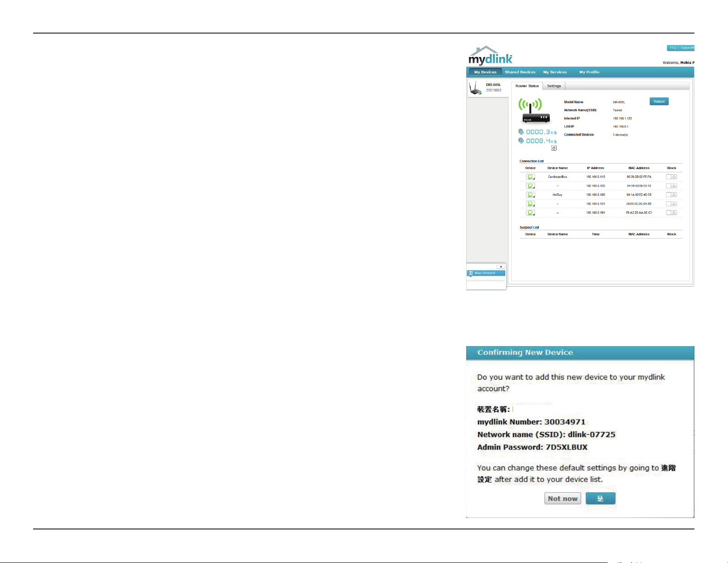The image size is (728, 563).
Task: Switch to the router Settings tab
Action: pyautogui.click(x=554, y=86)
